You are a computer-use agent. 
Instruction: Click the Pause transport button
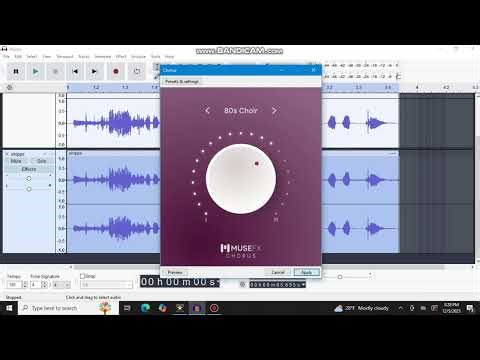tap(16, 71)
